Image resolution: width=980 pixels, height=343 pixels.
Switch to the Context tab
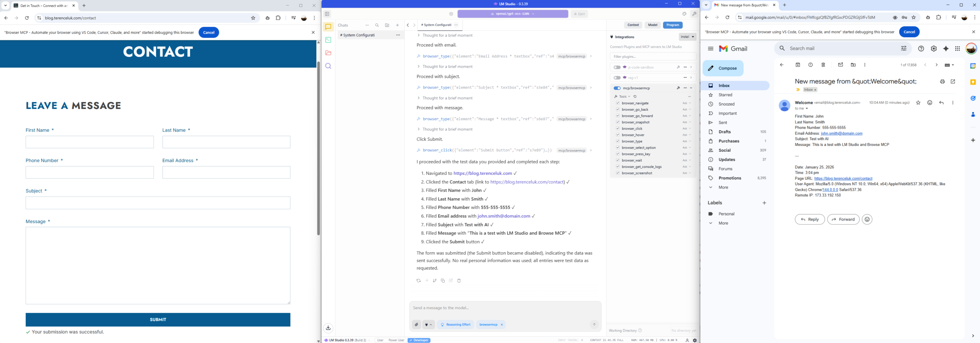point(633,25)
